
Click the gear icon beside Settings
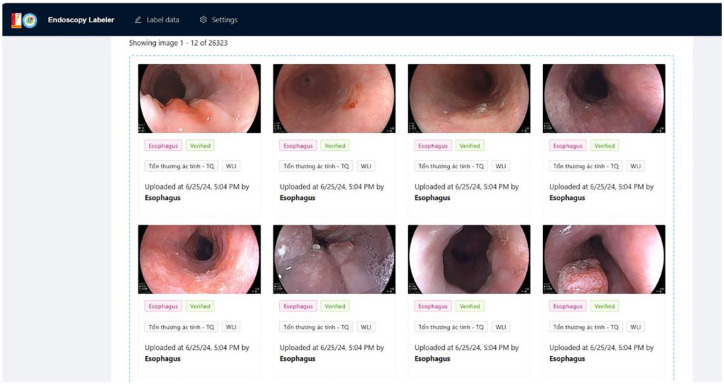pos(203,20)
